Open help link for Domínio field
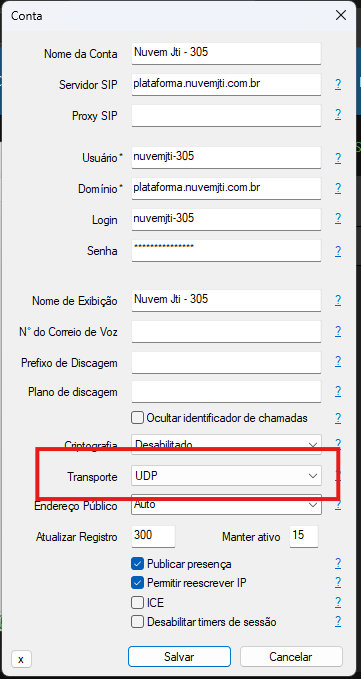361x679 pixels. (338, 188)
